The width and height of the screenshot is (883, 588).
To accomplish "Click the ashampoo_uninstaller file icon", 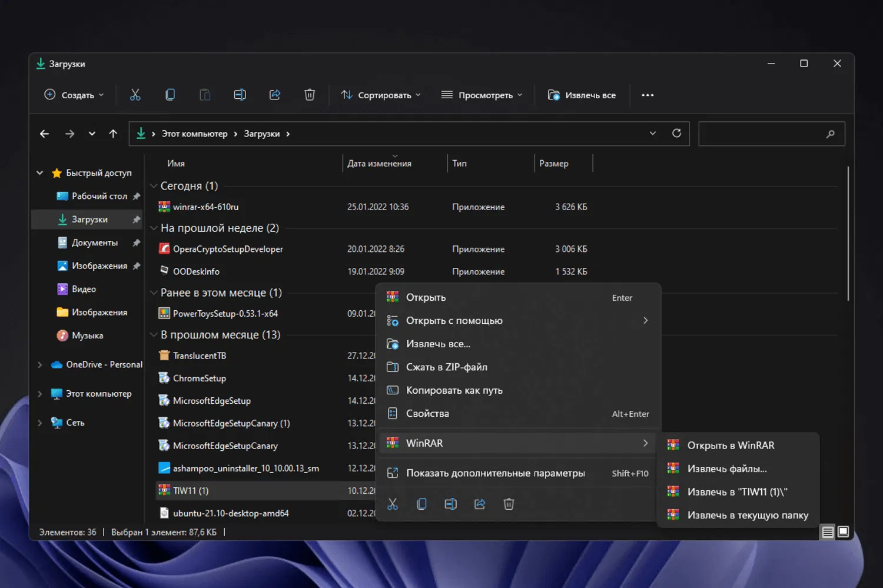I will click(x=164, y=468).
